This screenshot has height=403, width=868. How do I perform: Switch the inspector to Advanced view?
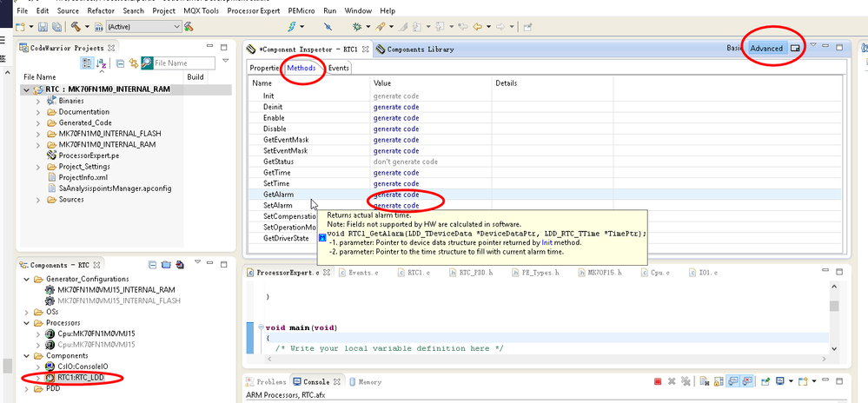tap(766, 49)
